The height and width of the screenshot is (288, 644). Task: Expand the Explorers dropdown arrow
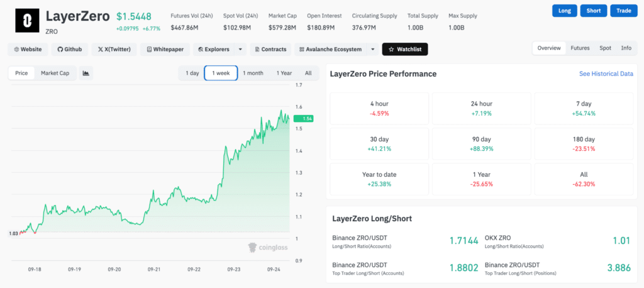coord(240,49)
